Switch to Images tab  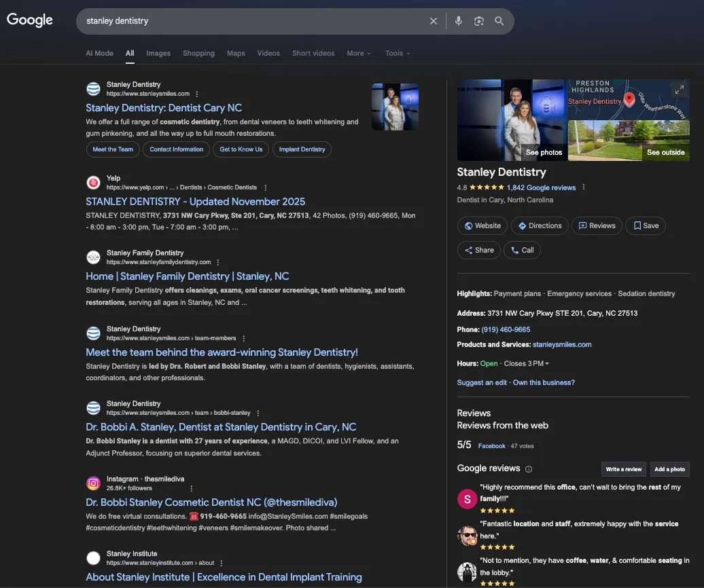(158, 53)
